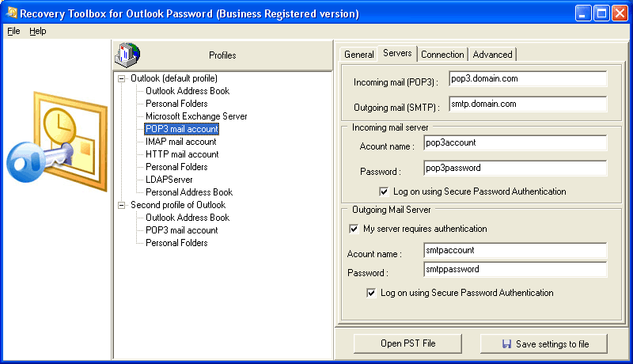Click the Profiles header computer icon

click(127, 55)
